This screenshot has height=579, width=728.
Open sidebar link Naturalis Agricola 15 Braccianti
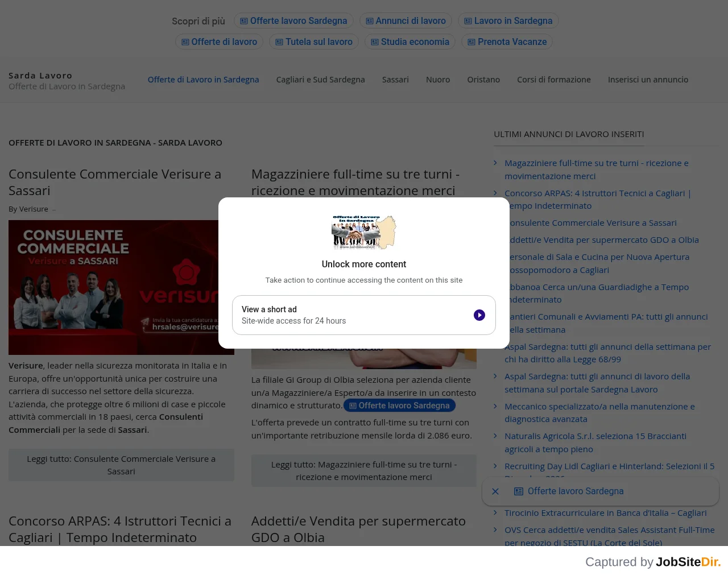tap(595, 442)
